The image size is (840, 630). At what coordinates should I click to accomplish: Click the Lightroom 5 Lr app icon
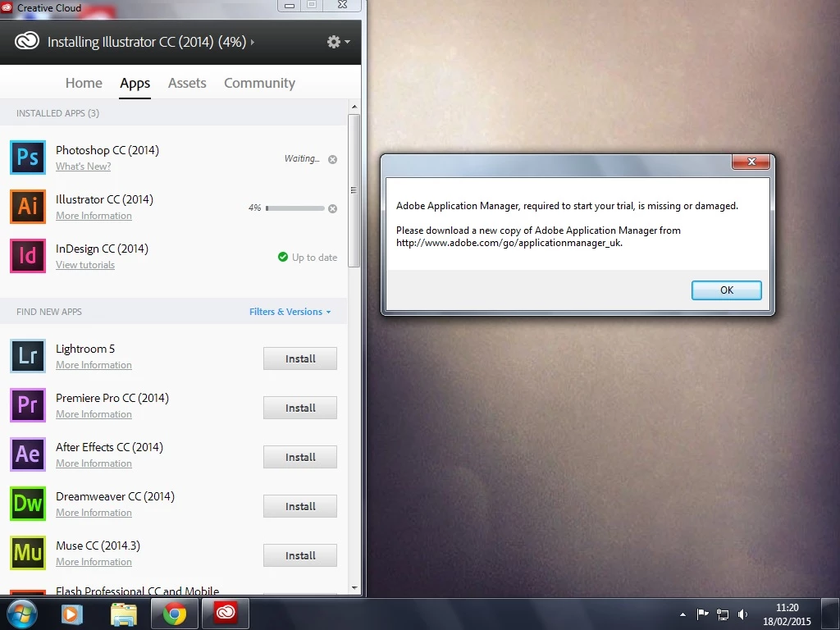[x=28, y=356]
